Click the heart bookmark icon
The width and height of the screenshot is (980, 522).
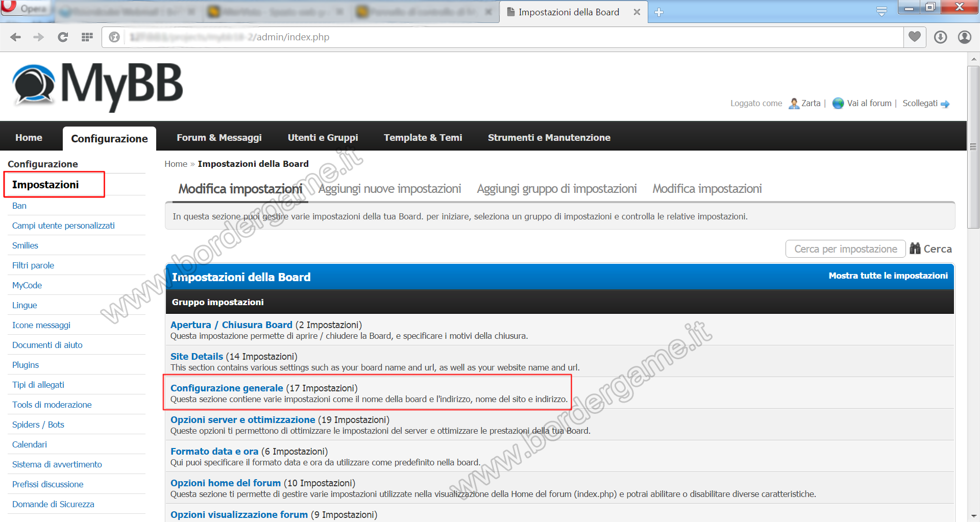(x=915, y=37)
